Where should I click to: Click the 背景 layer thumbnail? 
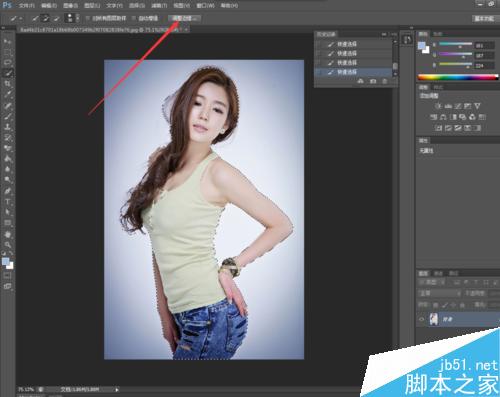[434, 319]
